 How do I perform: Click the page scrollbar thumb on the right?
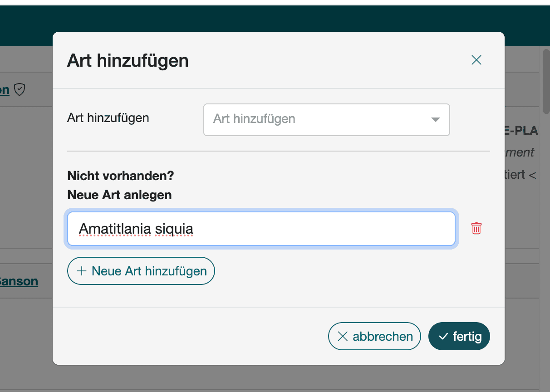tap(546, 82)
